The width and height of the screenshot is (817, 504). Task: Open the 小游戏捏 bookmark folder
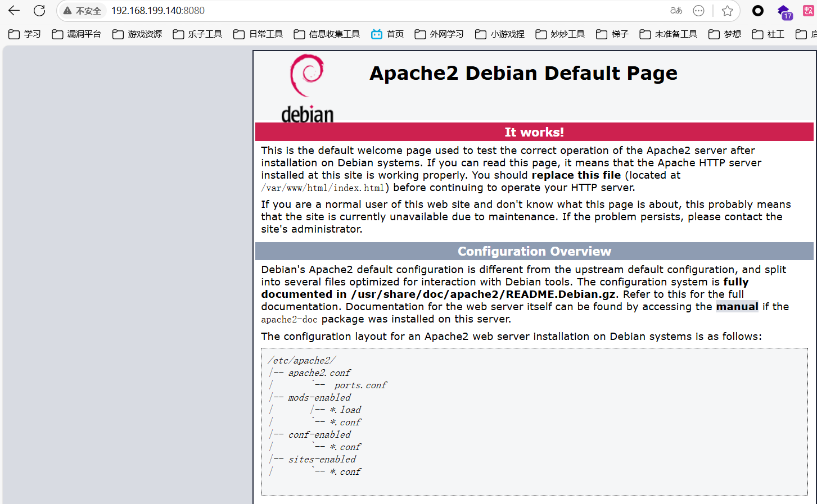(500, 34)
